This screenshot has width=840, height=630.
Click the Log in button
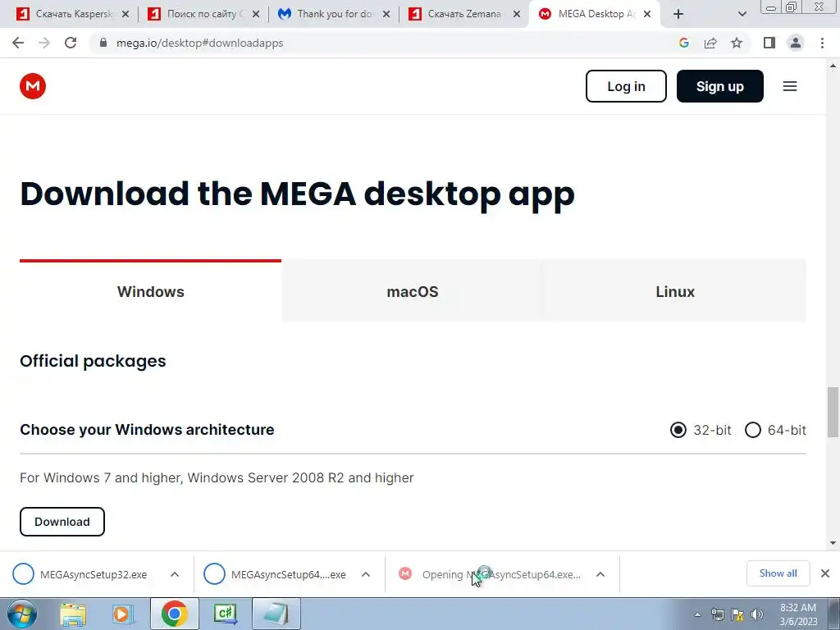coord(626,86)
